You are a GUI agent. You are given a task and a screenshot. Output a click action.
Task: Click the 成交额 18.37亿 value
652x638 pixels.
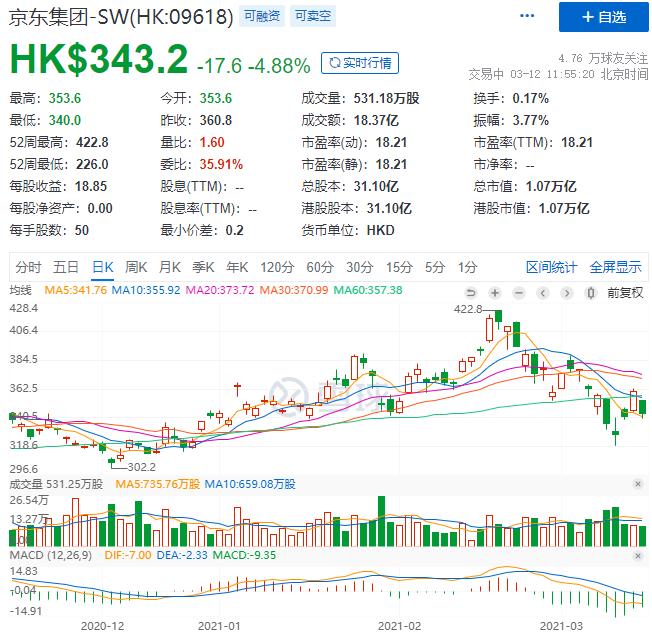[376, 120]
